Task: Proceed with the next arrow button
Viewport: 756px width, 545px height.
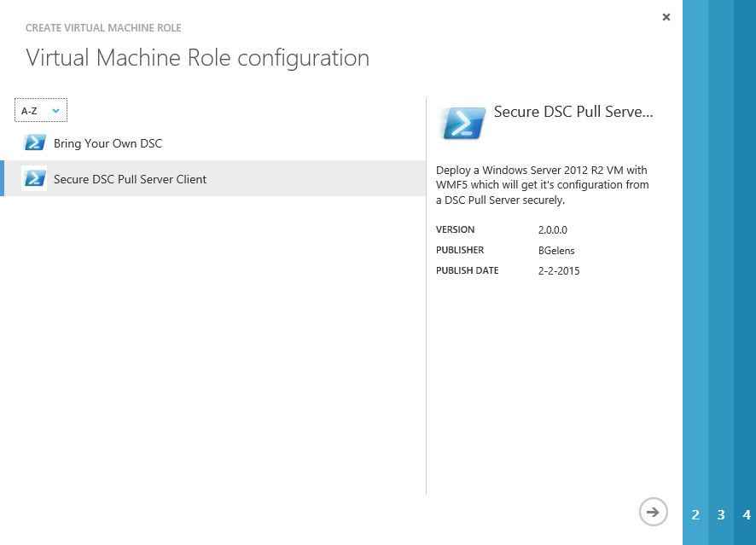Action: (x=653, y=512)
